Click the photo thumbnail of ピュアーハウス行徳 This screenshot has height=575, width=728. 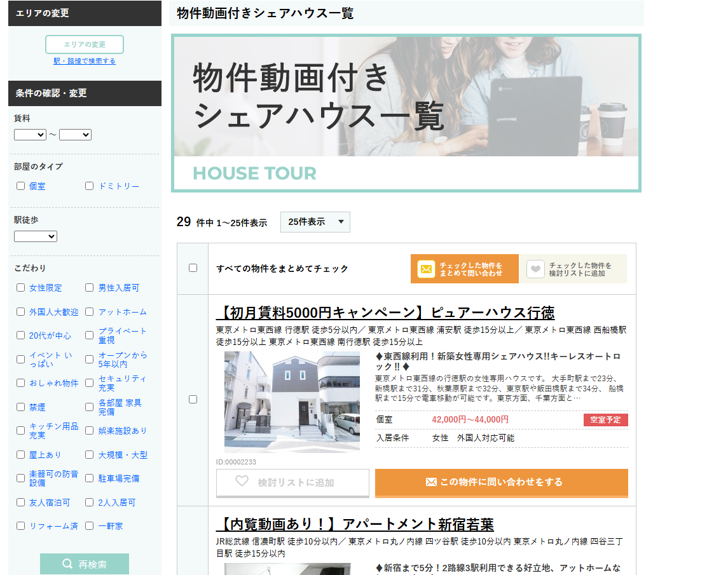tap(292, 400)
